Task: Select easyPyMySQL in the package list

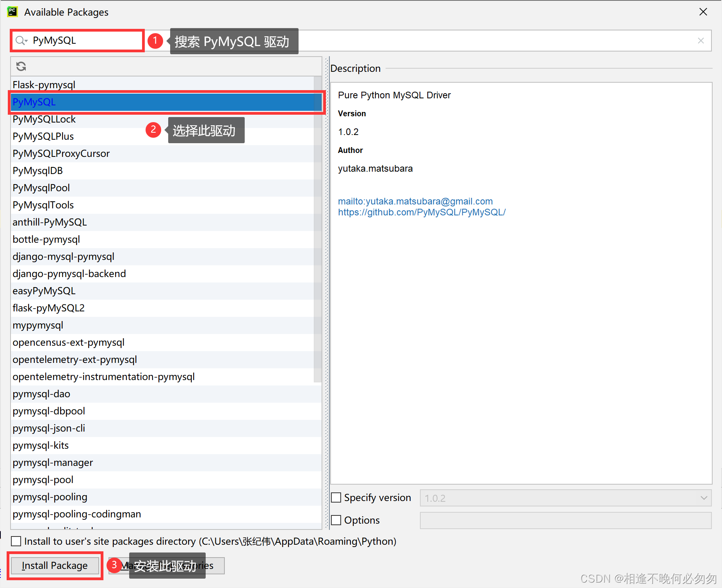Action: pyautogui.click(x=162, y=291)
